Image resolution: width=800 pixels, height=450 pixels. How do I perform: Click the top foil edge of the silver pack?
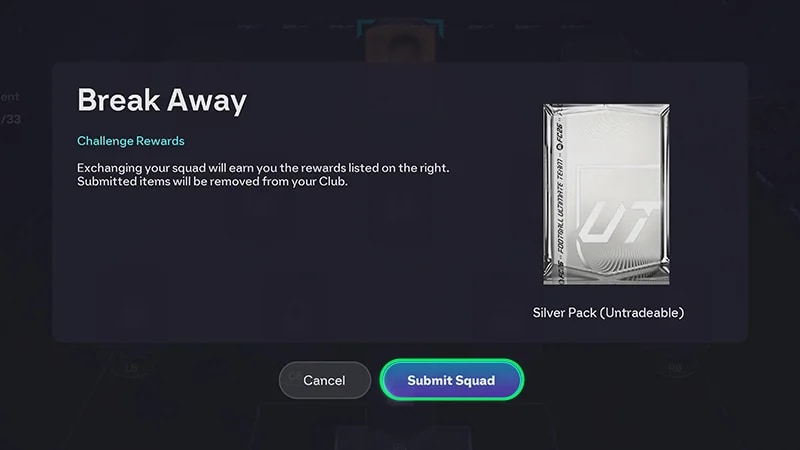(x=607, y=107)
